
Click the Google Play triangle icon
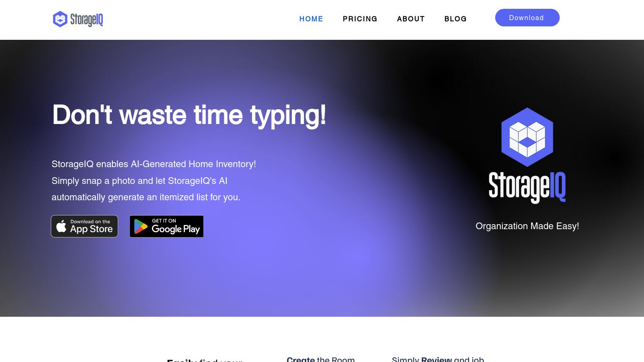[140, 226]
